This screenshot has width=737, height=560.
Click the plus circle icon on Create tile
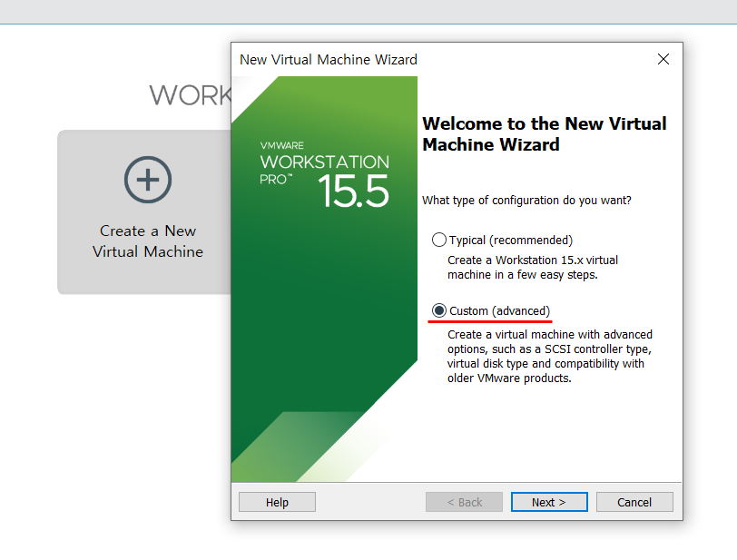coord(148,180)
